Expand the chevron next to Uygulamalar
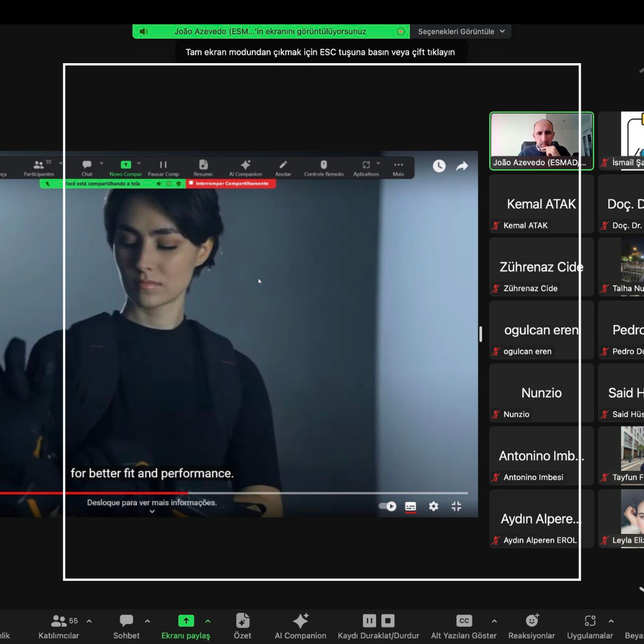This screenshot has height=644, width=644. (611, 621)
